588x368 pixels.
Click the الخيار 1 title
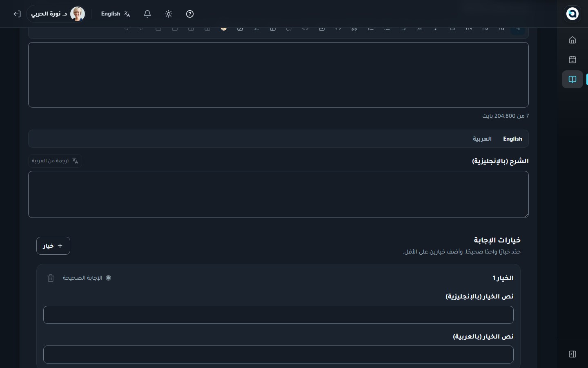(503, 278)
